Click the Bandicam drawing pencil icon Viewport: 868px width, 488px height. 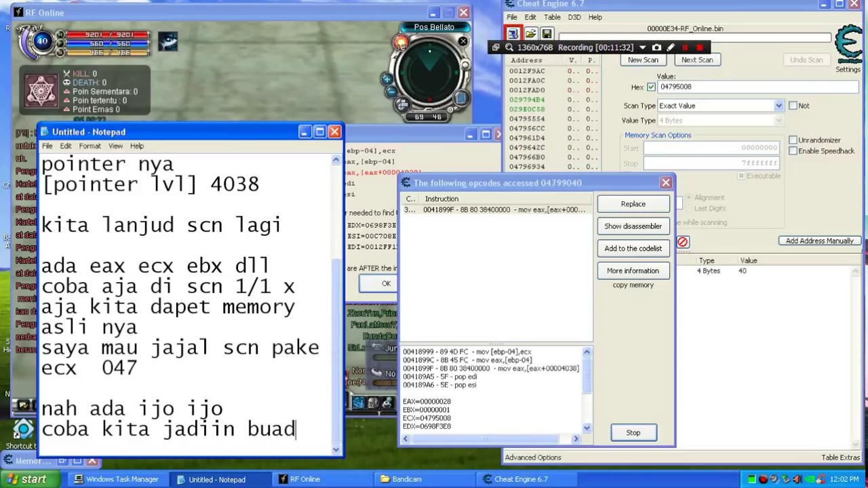671,47
